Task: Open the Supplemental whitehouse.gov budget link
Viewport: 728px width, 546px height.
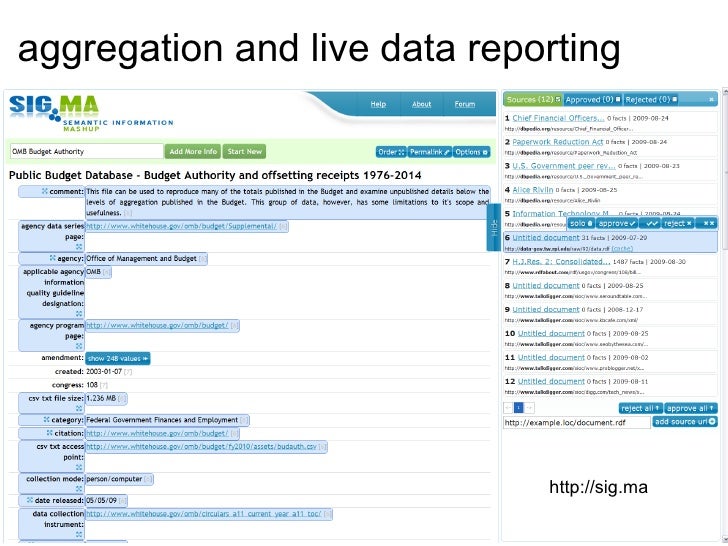Action: tap(182, 226)
